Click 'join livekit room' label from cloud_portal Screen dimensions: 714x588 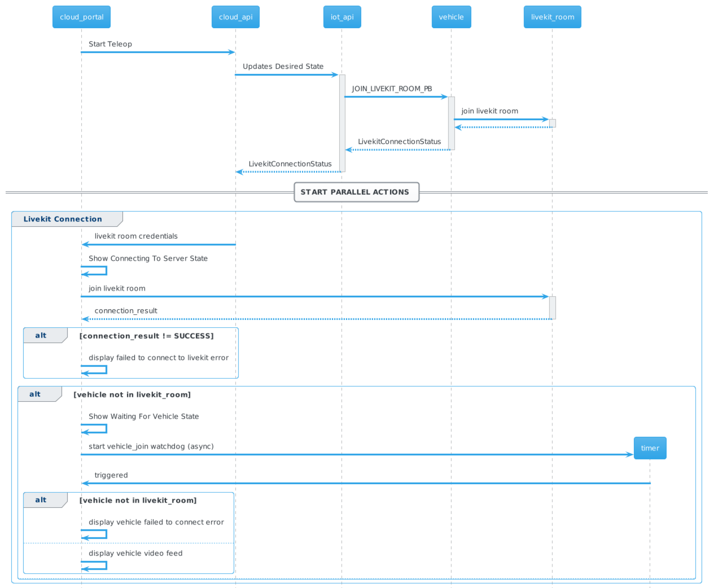117,288
